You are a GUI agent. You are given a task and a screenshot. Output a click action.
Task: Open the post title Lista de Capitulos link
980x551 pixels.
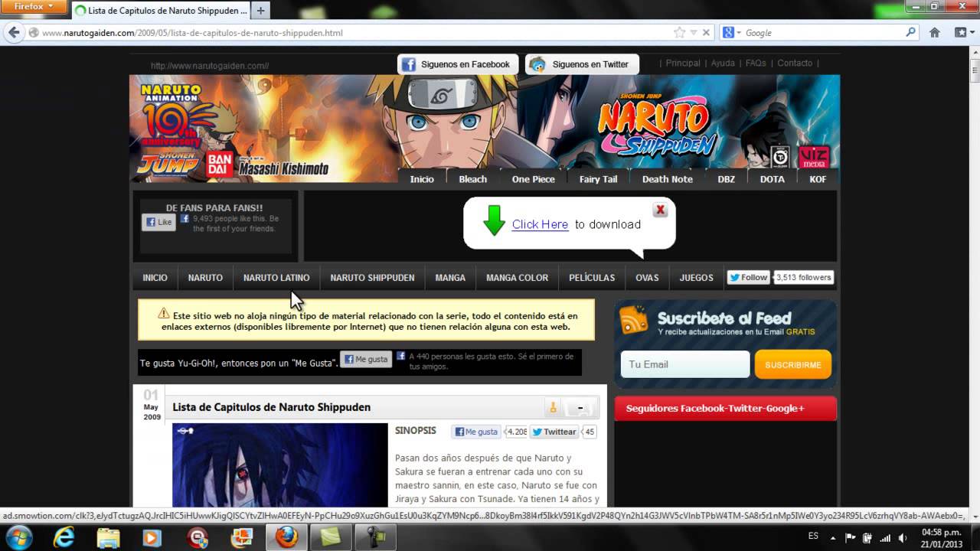[x=271, y=407]
